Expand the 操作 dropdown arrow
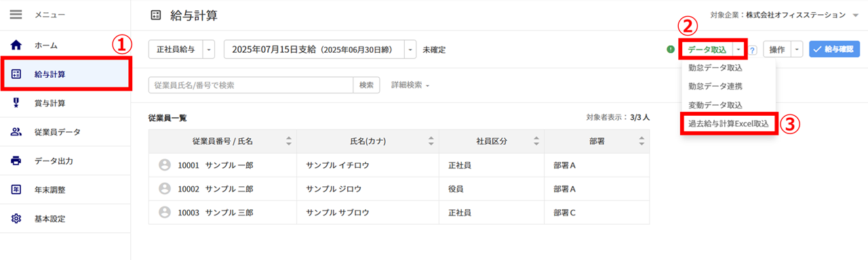868x260 pixels. 797,49
